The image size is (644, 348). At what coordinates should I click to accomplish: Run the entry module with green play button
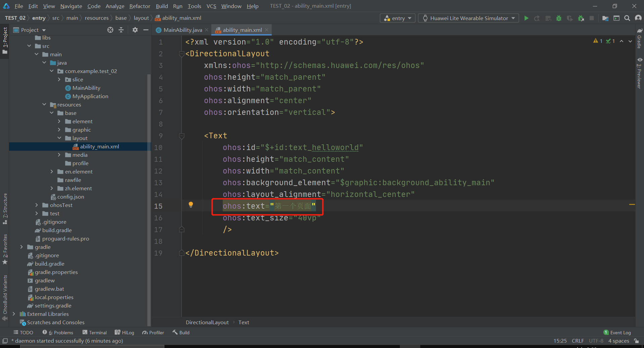[526, 18]
